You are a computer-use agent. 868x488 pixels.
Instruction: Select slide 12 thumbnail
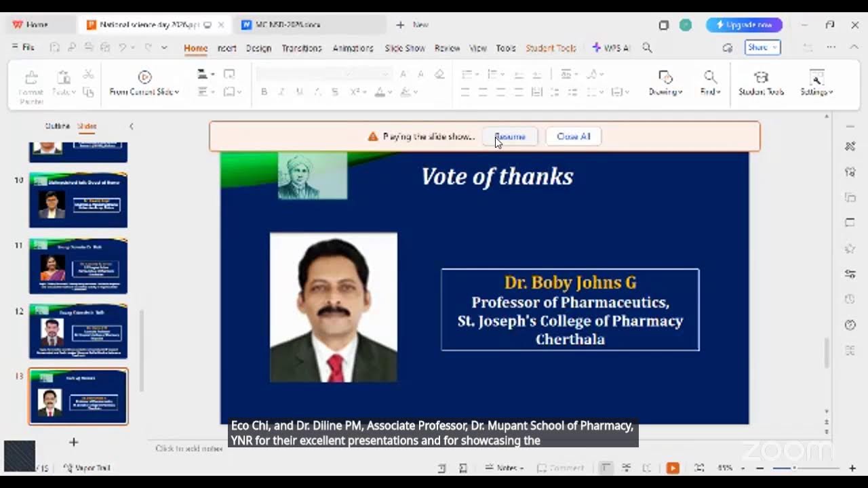(78, 331)
